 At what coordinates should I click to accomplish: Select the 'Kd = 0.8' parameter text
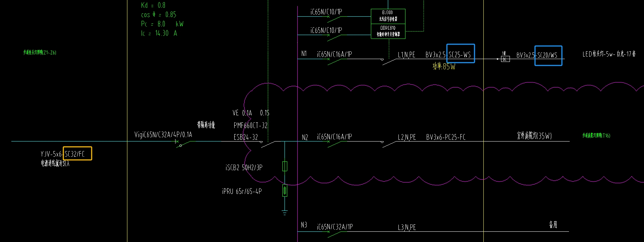153,5
